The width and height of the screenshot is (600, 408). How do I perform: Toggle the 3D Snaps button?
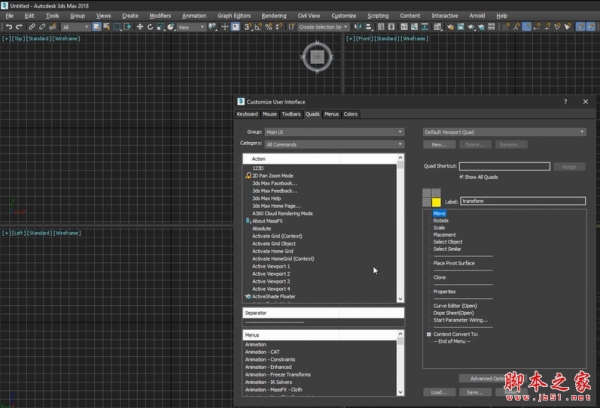[x=248, y=27]
